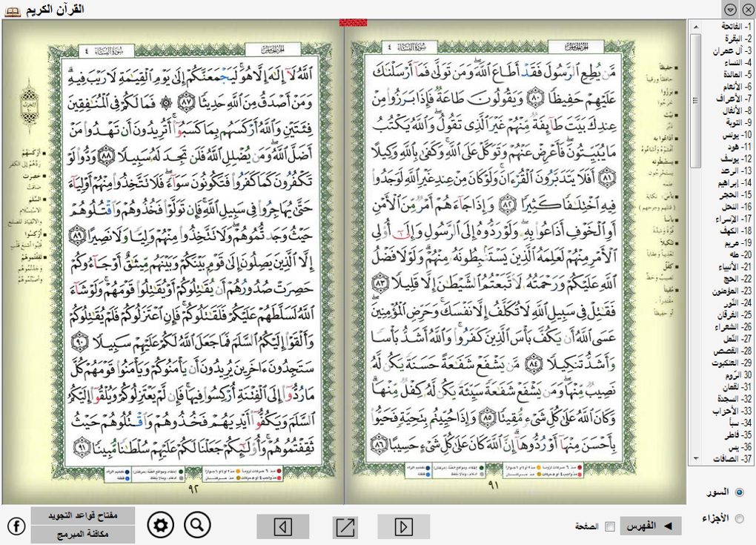This screenshot has width=756, height=545.
Task: Select surah 16- النحل in the list
Action: (736, 206)
